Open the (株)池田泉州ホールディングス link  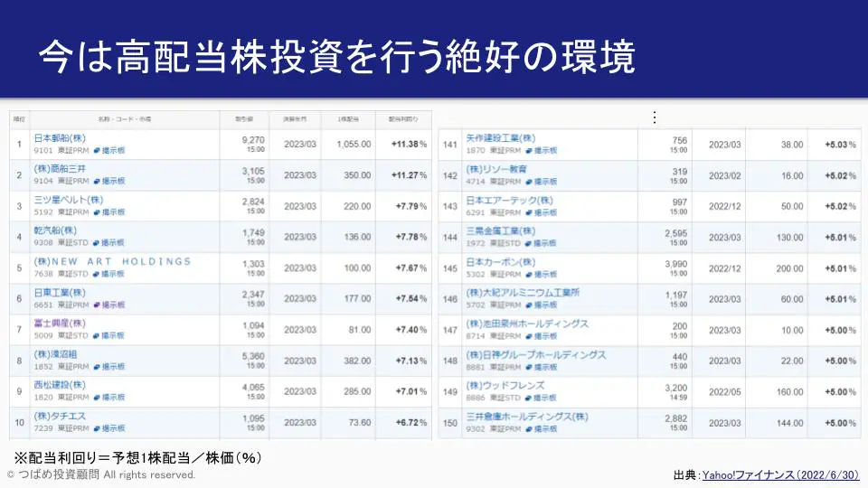526,324
